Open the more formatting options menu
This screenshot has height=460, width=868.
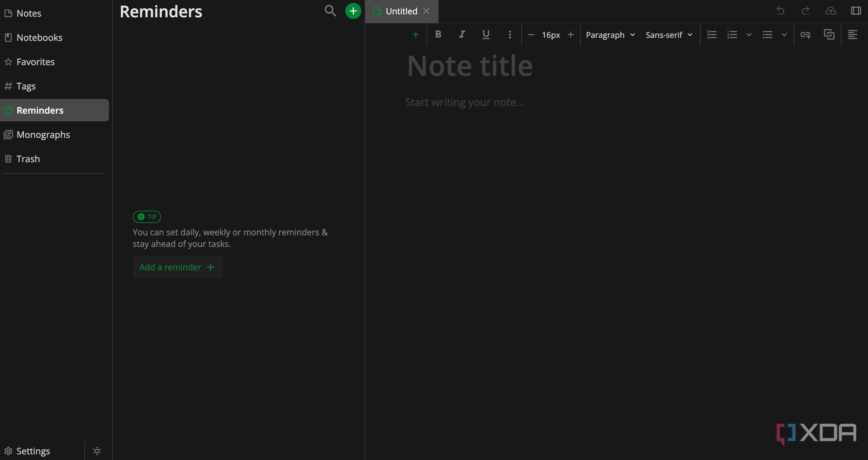coord(509,34)
